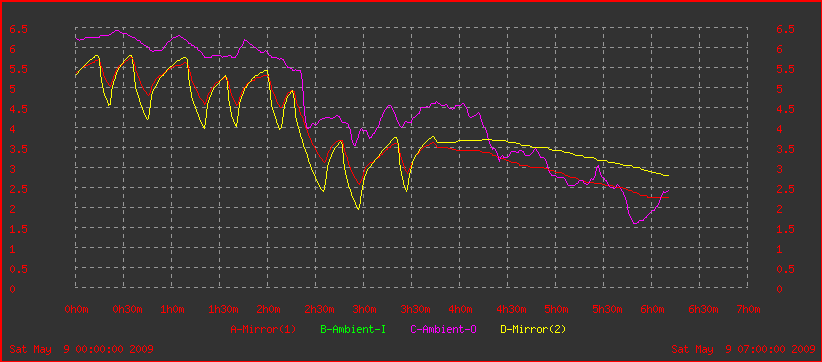Click the 1h0m time axis label

pyautogui.click(x=172, y=309)
